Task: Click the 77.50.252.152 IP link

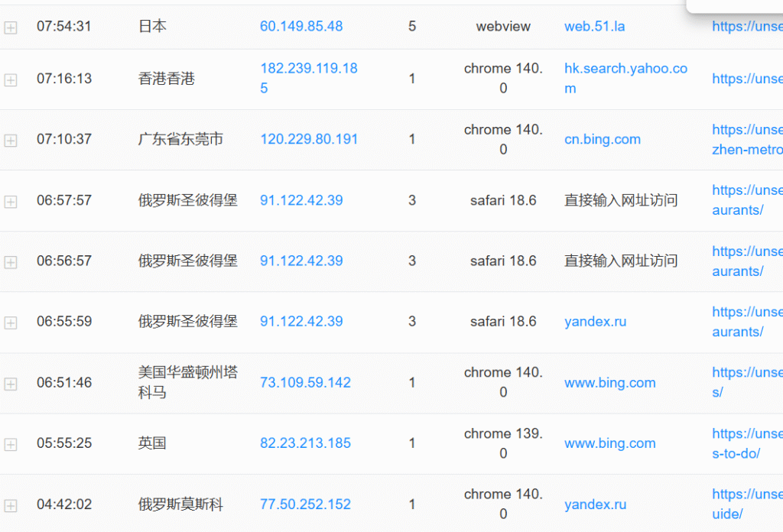Action: click(305, 504)
